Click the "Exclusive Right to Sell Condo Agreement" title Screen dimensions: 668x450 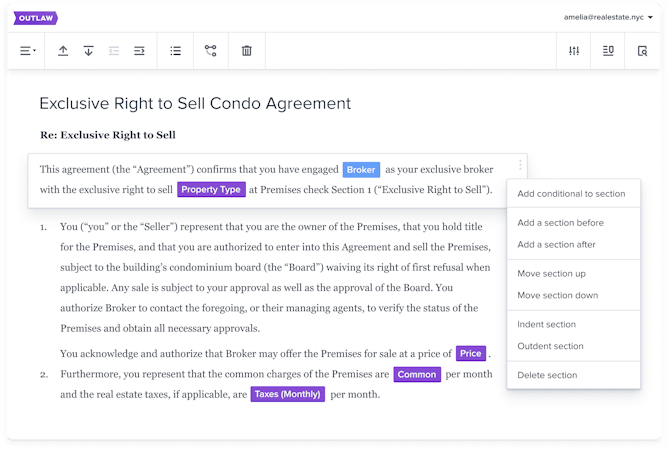point(195,103)
